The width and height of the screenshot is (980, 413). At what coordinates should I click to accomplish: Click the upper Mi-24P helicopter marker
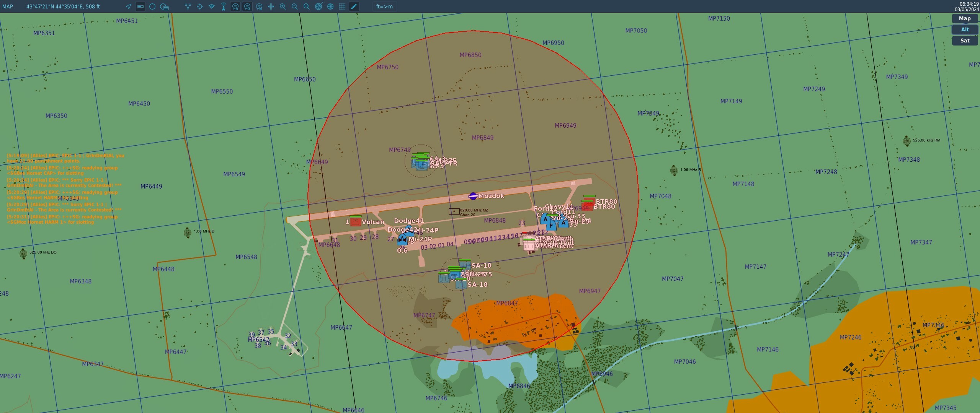pos(409,230)
